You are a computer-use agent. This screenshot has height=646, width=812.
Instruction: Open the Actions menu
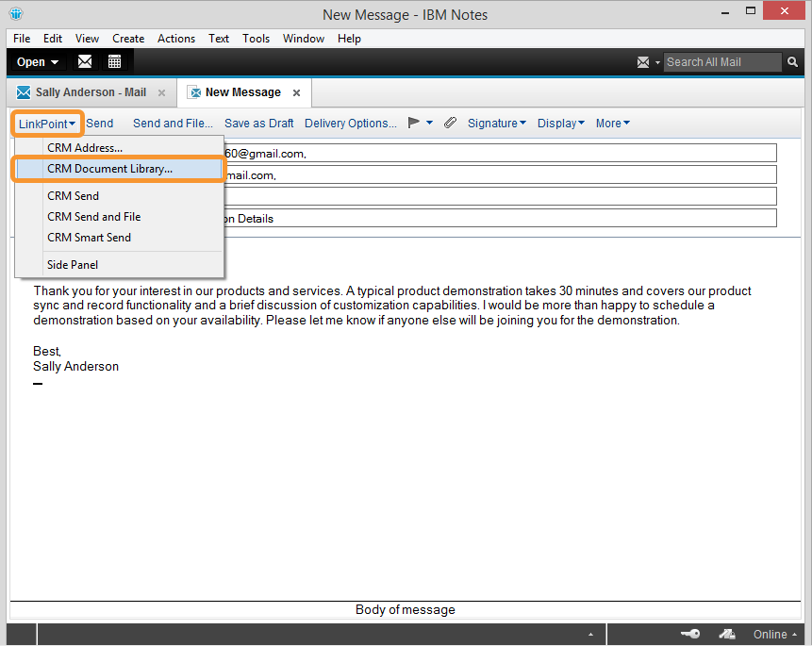tap(176, 39)
